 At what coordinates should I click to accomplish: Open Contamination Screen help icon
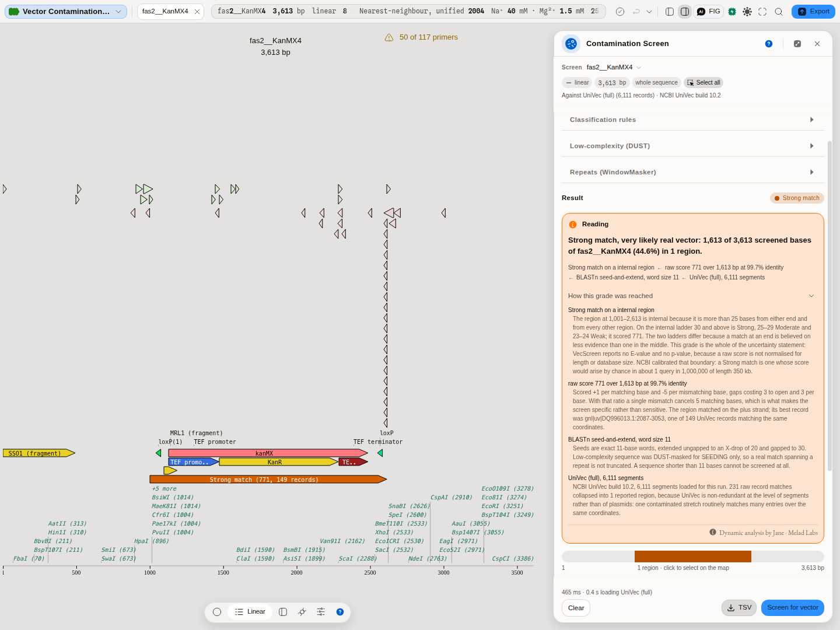[x=769, y=44]
